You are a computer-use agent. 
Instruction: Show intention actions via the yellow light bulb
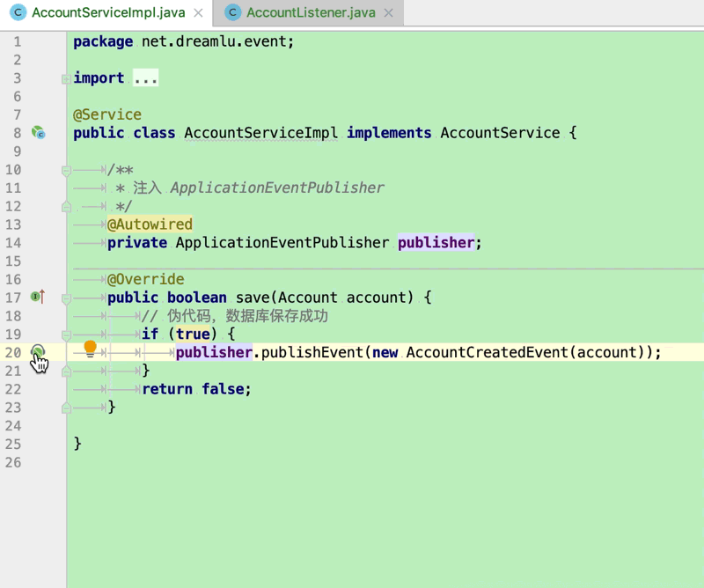click(x=91, y=348)
